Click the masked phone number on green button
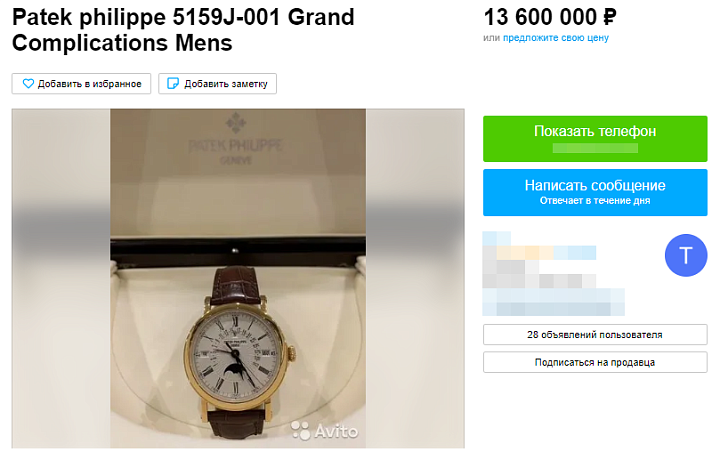 pos(595,148)
